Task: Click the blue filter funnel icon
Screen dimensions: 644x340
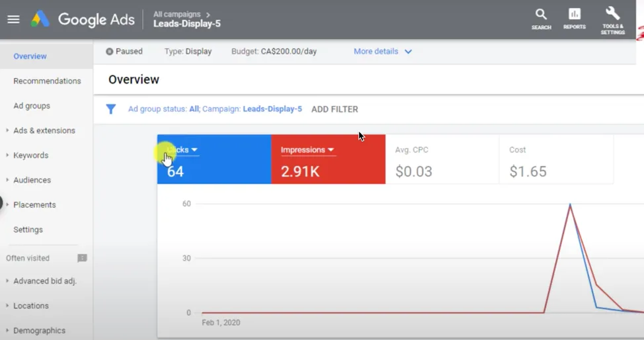Action: pyautogui.click(x=111, y=109)
